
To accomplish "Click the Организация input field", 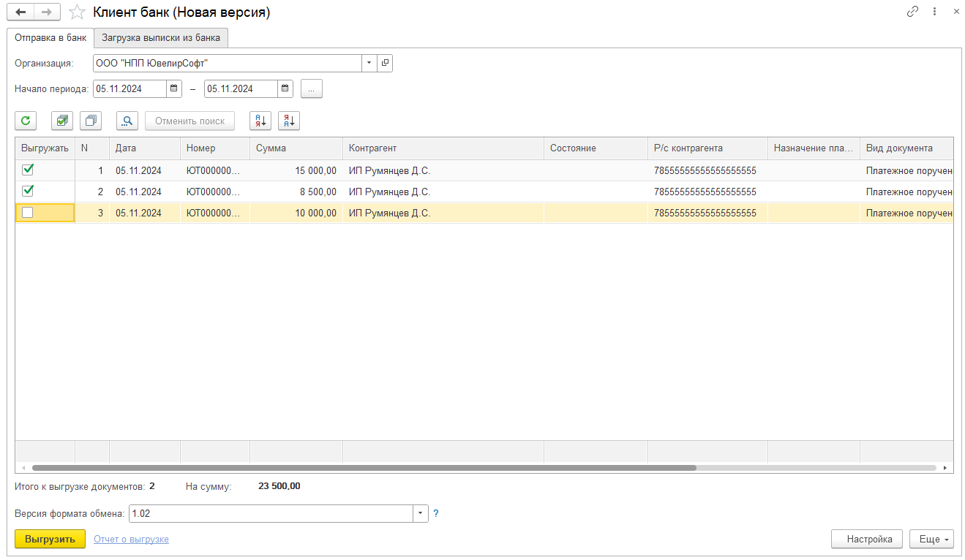I will pyautogui.click(x=228, y=63).
